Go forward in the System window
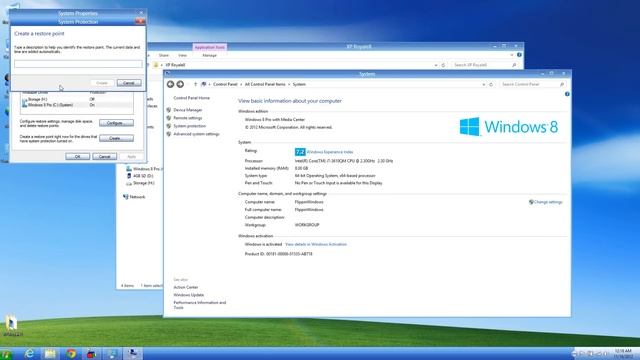This screenshot has height=360, width=640. point(180,84)
